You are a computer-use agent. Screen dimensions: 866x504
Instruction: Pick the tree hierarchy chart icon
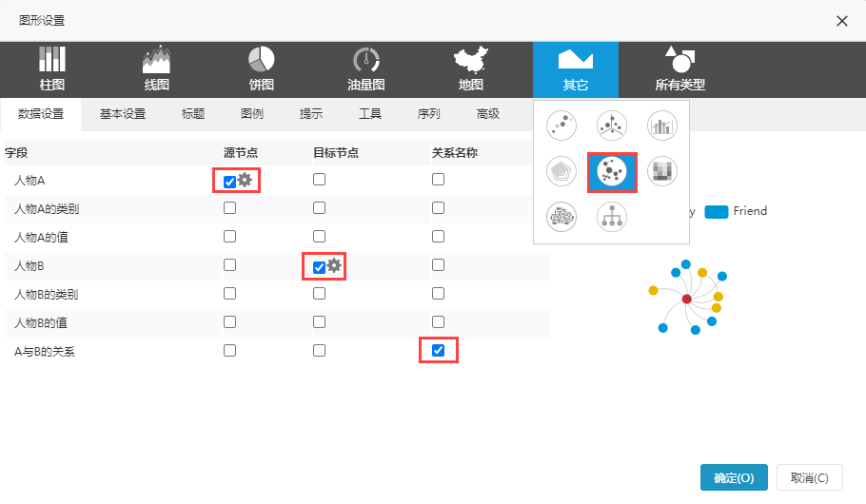tap(611, 217)
